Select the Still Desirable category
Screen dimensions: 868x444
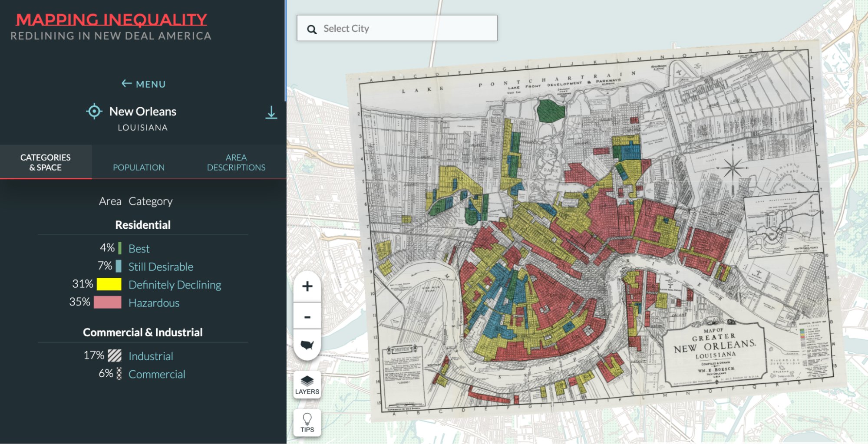click(161, 266)
